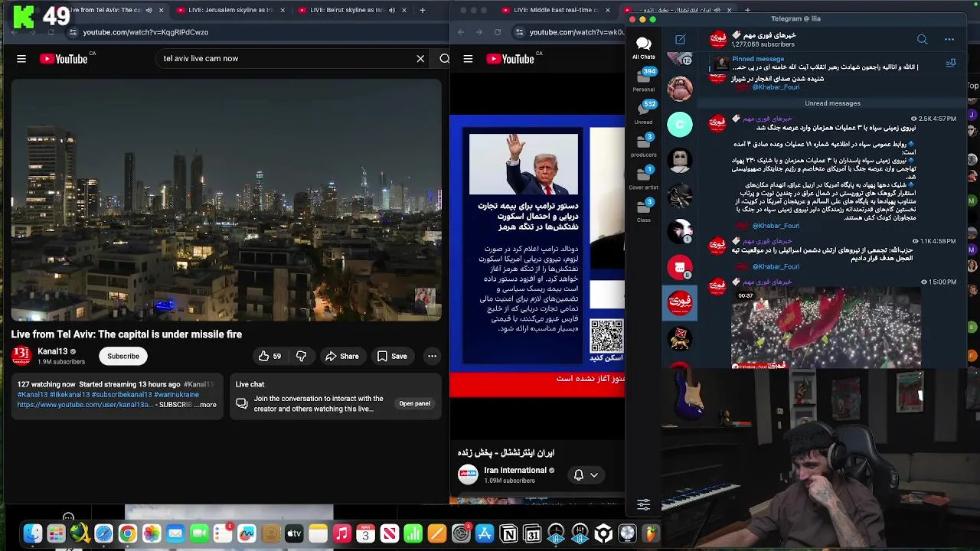Viewport: 980px width, 551px height.
Task: Open Finder from the Dock
Action: 32,533
